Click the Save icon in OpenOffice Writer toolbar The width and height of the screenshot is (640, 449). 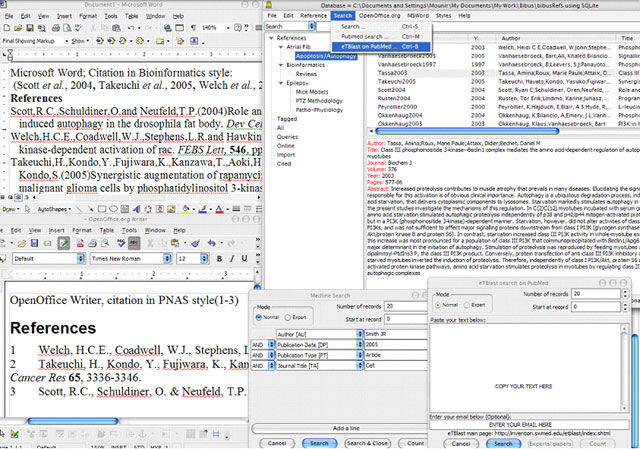(35, 243)
